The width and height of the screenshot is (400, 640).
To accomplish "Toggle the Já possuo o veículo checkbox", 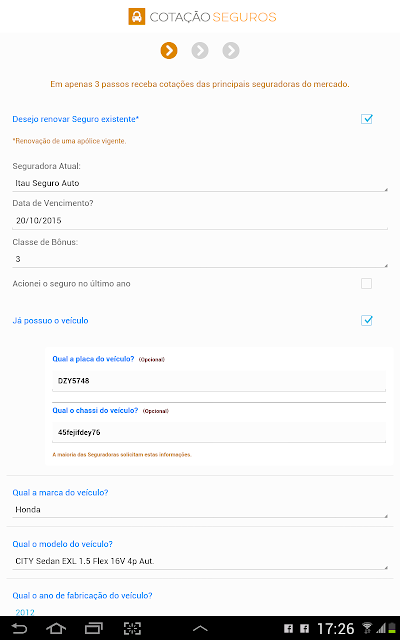I will click(x=367, y=320).
